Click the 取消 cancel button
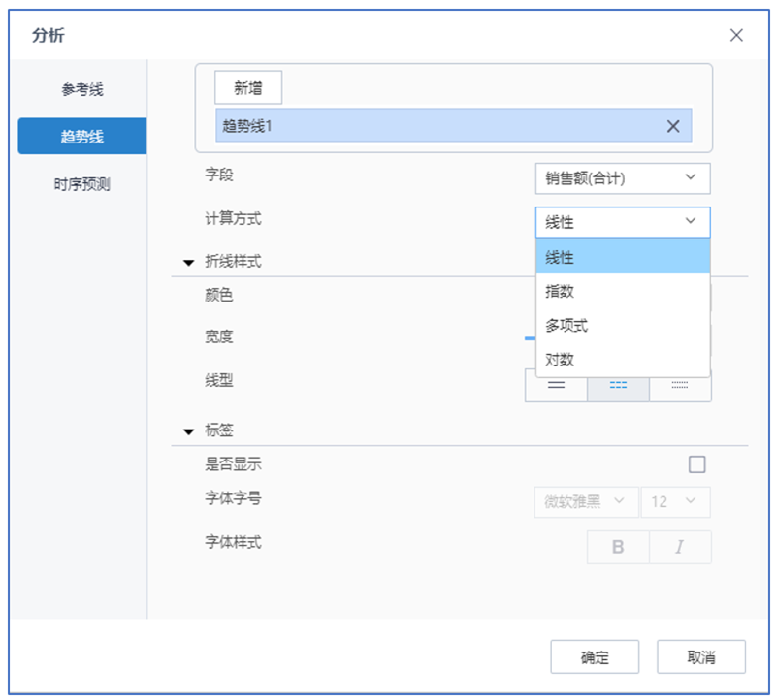The width and height of the screenshot is (776, 700). 701,656
